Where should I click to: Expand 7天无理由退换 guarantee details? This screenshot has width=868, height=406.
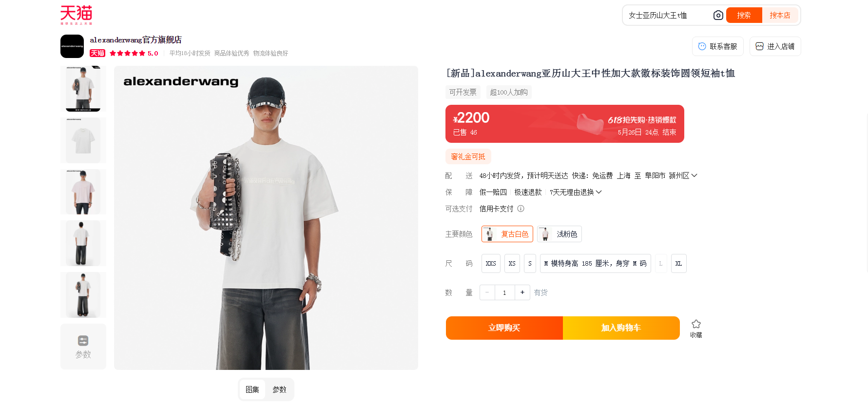coord(576,192)
